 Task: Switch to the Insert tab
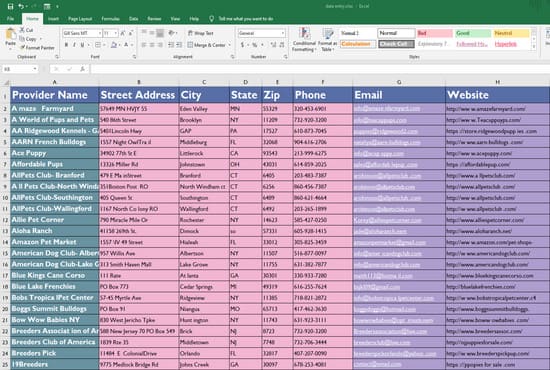click(53, 19)
